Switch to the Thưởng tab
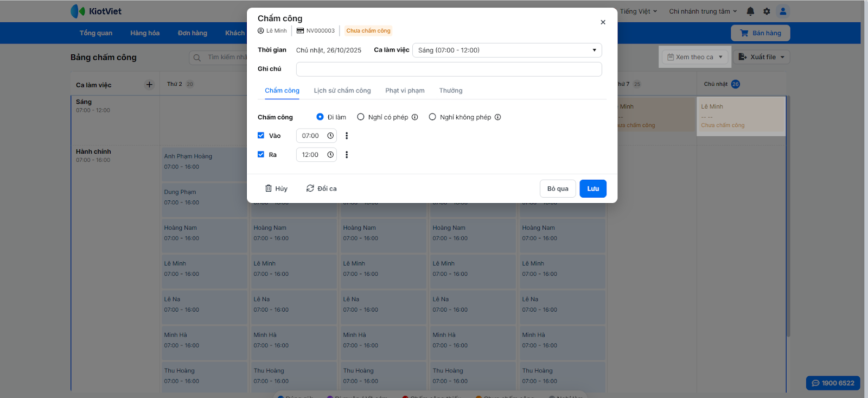This screenshot has height=398, width=868. click(x=451, y=91)
